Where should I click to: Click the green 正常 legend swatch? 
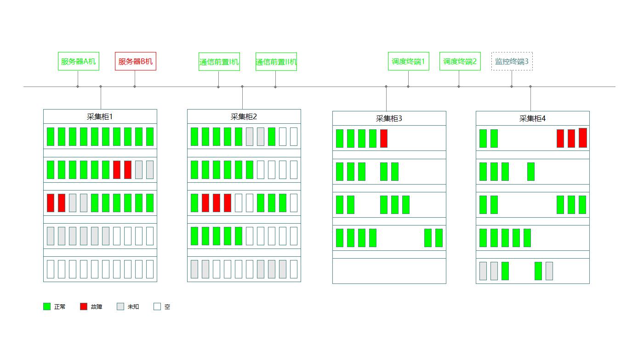[x=47, y=306]
